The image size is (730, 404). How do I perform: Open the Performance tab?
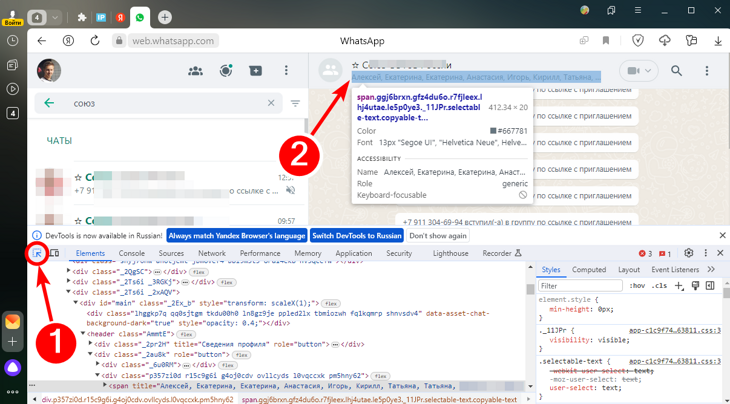click(260, 254)
